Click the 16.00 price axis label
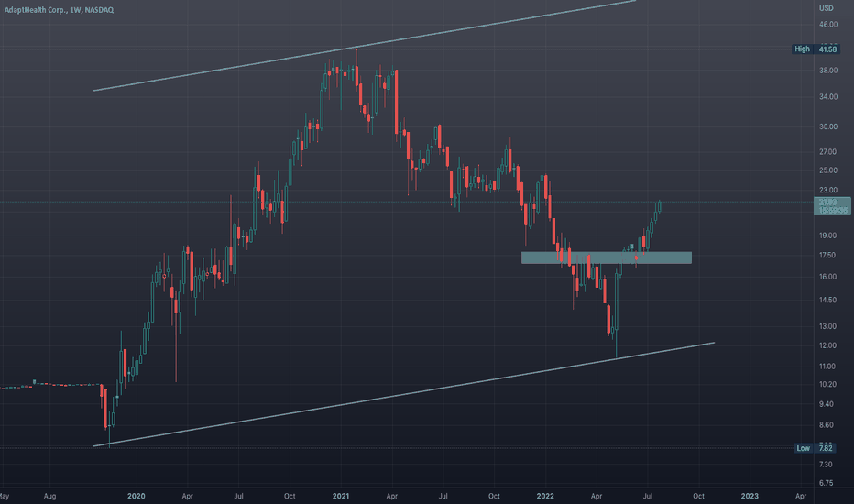854x504 pixels. [x=827, y=276]
